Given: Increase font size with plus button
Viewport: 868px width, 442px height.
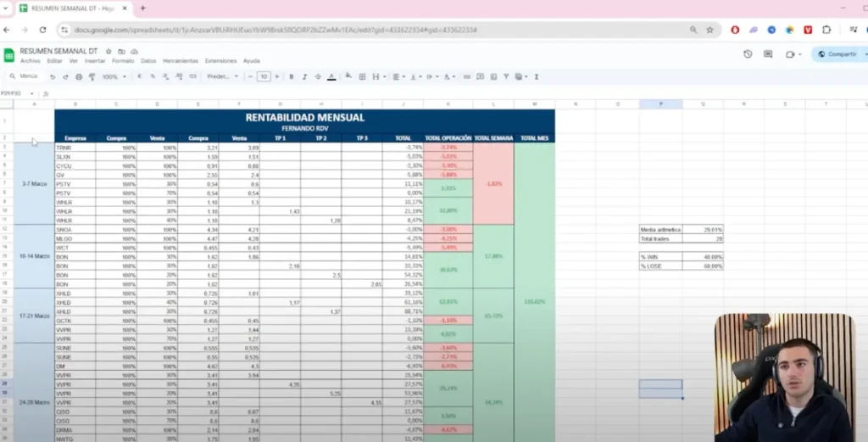Looking at the screenshot, I should click(277, 77).
